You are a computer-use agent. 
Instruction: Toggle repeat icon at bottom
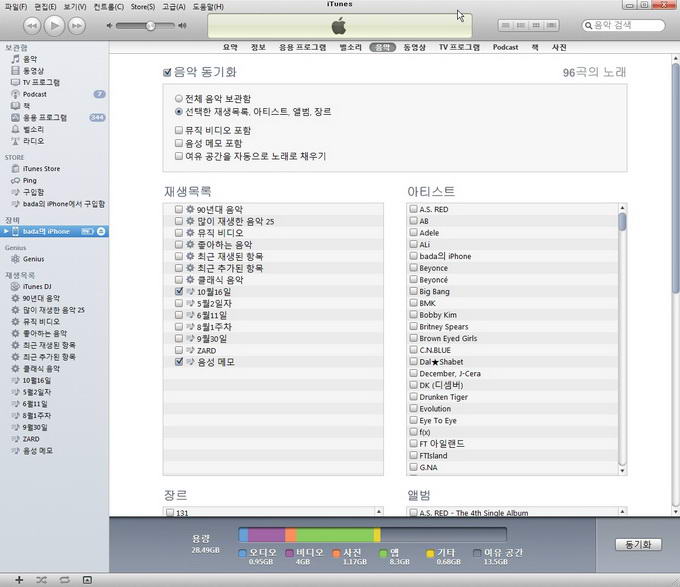pos(64,580)
